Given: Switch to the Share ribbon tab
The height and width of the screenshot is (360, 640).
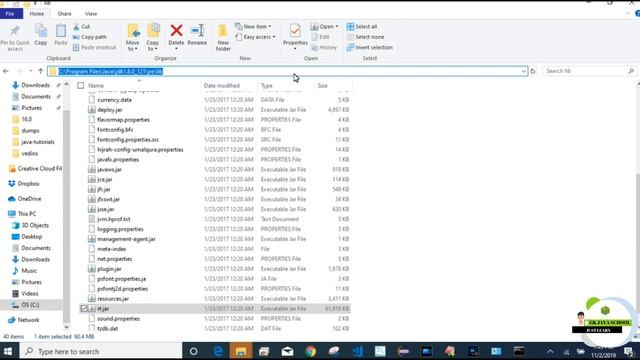Looking at the screenshot, I should click(64, 13).
